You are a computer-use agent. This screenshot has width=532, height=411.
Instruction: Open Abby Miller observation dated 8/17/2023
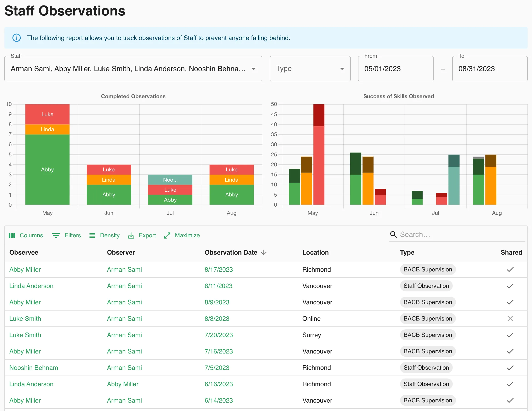[x=25, y=270]
